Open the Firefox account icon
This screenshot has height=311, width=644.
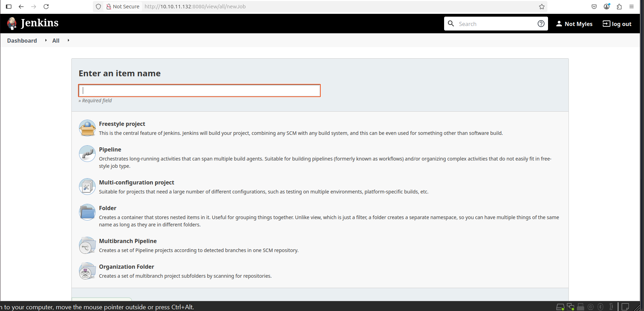pos(607,7)
